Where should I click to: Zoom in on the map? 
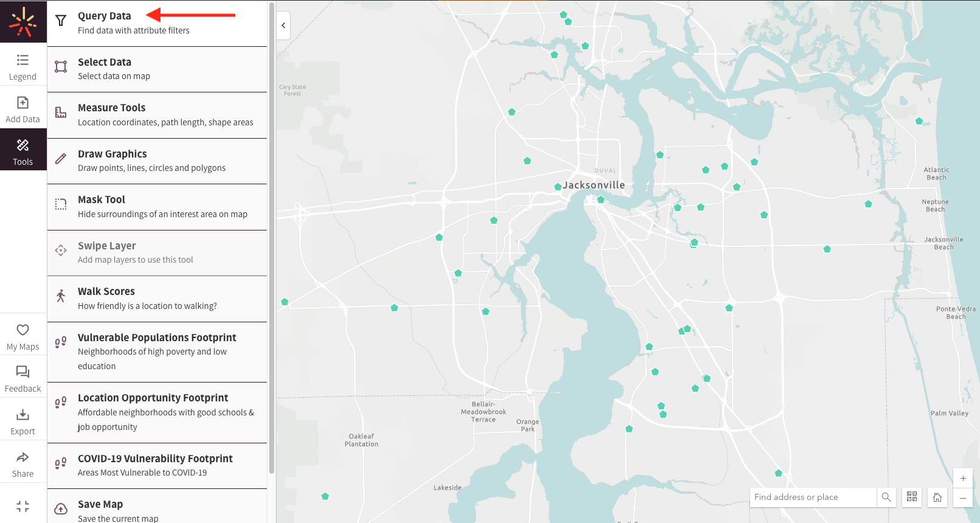[x=962, y=478]
